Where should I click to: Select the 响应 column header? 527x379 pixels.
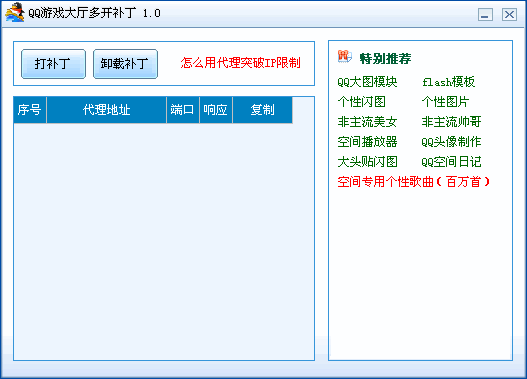coord(216,110)
